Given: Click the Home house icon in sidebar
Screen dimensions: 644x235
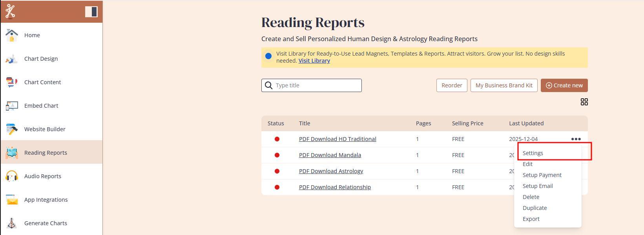Looking at the screenshot, I should pos(12,35).
